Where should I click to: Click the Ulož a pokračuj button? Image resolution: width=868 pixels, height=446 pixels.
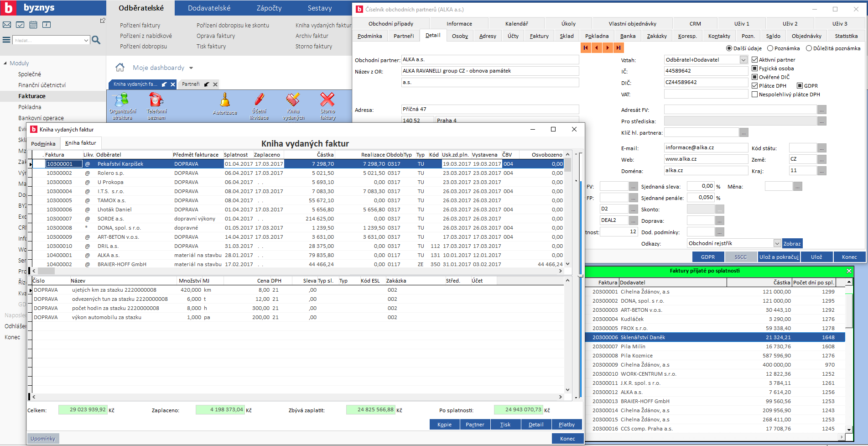pos(778,257)
